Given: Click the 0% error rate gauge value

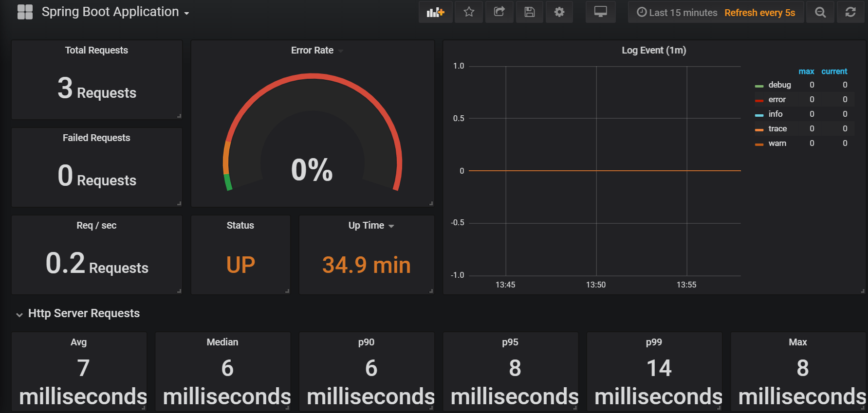Looking at the screenshot, I should coord(312,170).
